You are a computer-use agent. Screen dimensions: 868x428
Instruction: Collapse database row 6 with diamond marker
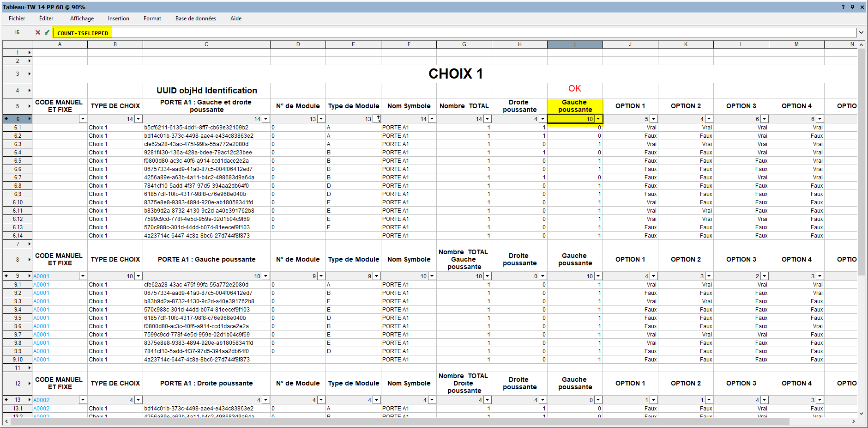pyautogui.click(x=6, y=119)
